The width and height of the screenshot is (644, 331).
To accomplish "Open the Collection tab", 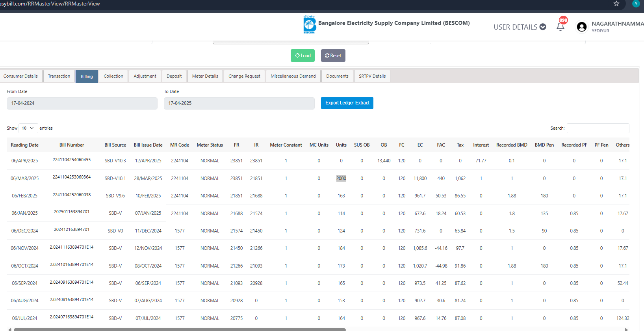I will point(113,76).
